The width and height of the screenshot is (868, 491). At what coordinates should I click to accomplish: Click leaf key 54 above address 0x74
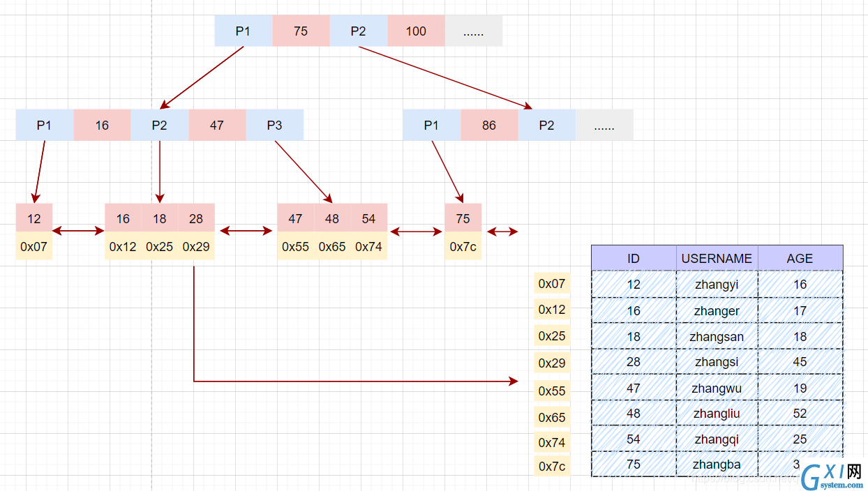368,218
